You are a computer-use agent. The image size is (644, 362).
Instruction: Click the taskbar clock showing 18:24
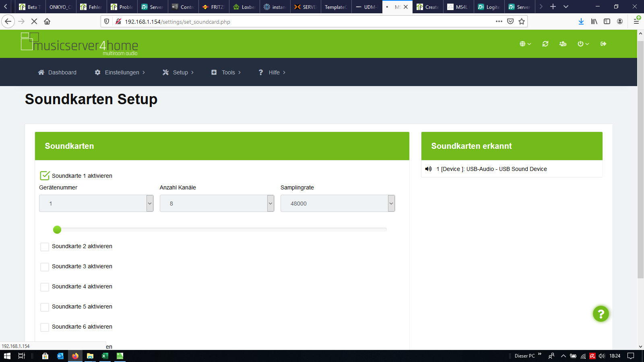615,356
